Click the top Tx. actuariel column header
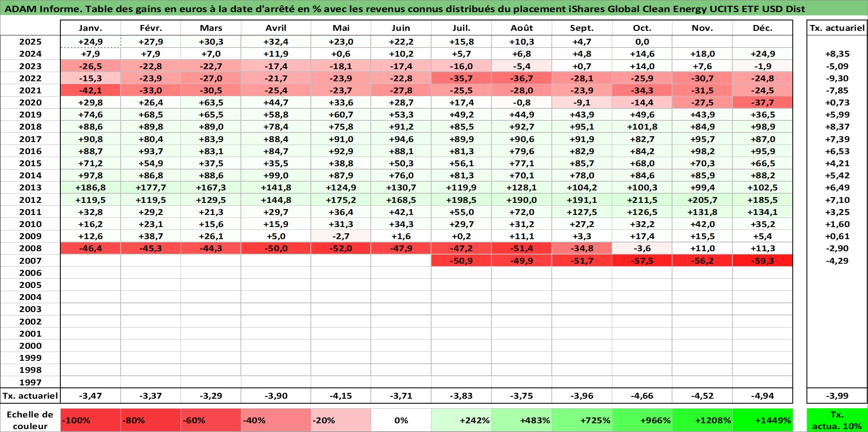 837,28
